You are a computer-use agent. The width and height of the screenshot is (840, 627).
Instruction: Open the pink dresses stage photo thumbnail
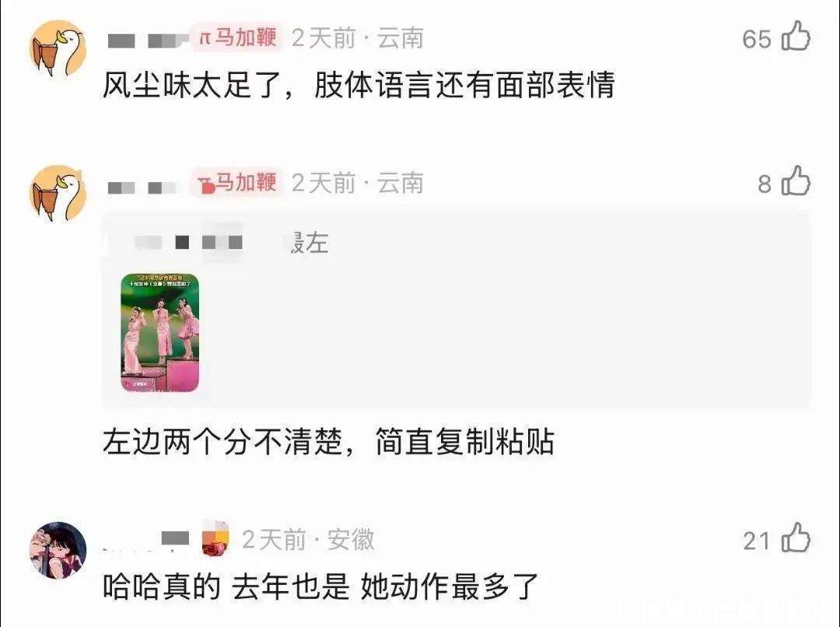pyautogui.click(x=159, y=333)
